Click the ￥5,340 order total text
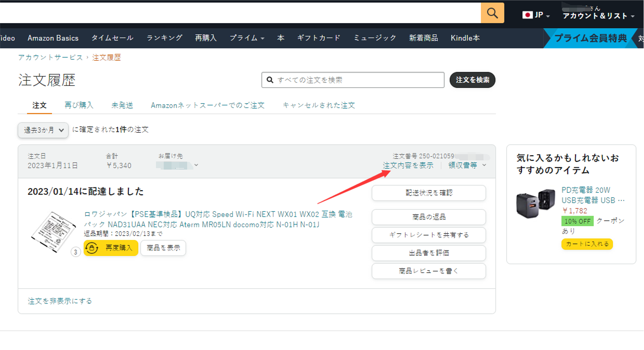The width and height of the screenshot is (644, 350). [119, 165]
